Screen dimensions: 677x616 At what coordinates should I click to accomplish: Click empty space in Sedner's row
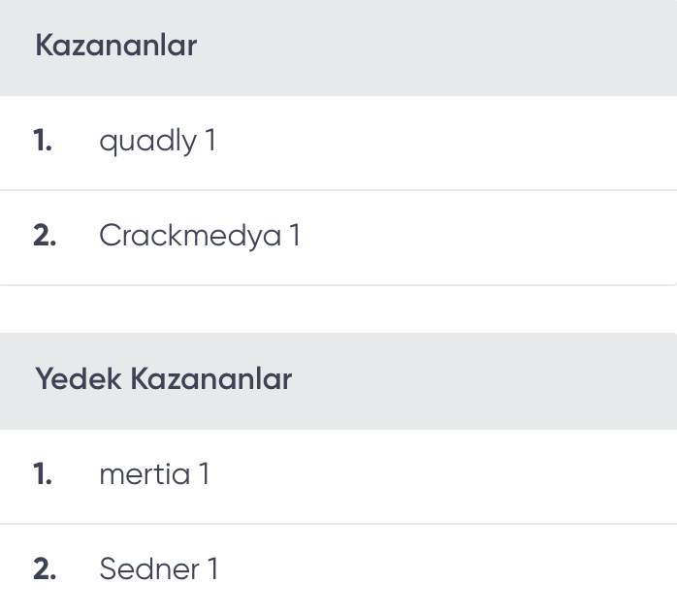point(449,570)
